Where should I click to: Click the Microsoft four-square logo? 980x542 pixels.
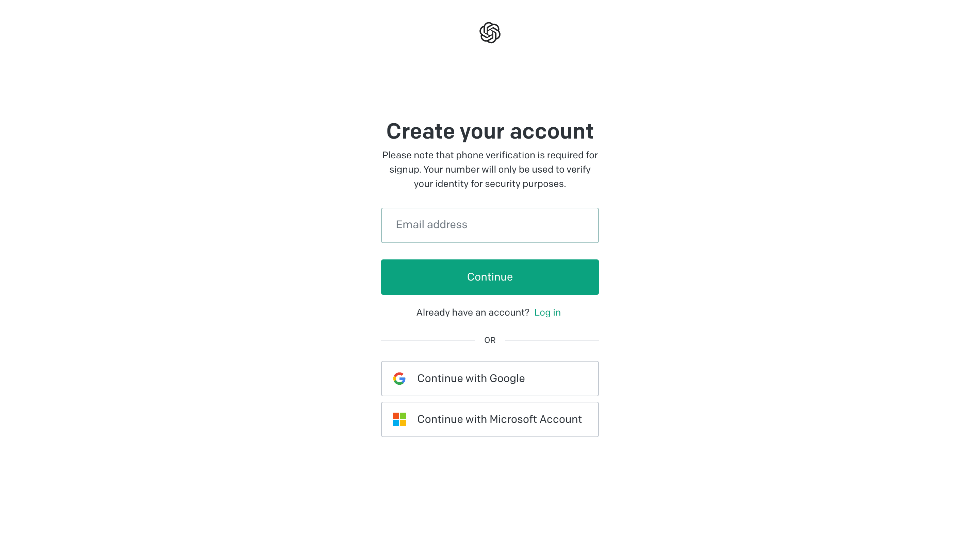click(x=399, y=419)
